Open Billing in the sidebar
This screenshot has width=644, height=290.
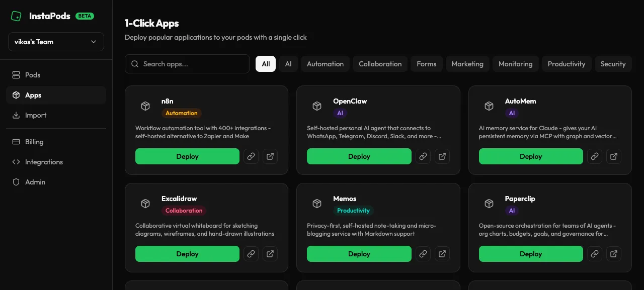[x=56, y=142]
